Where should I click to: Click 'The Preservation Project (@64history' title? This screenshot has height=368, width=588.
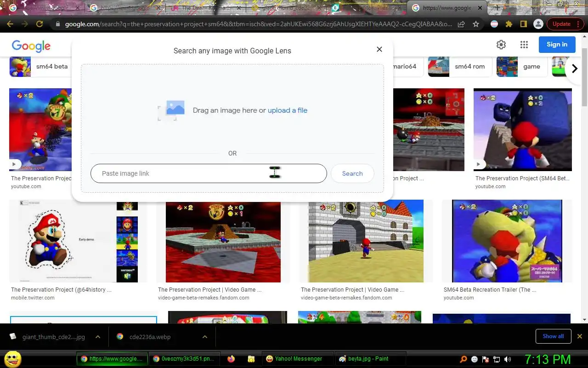61,290
